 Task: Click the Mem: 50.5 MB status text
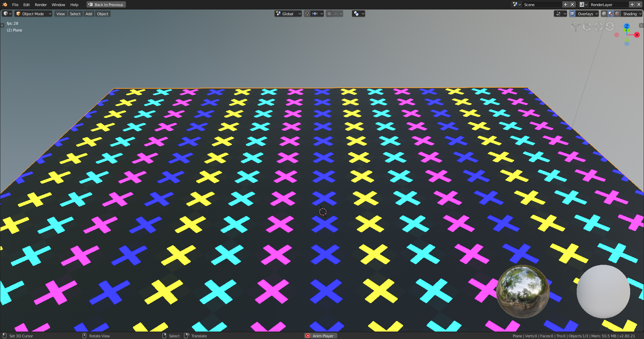tap(604, 336)
